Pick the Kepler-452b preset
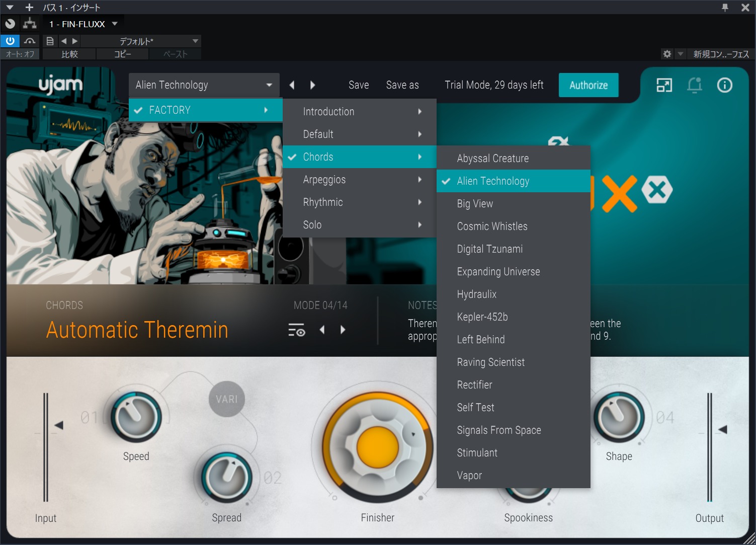 pyautogui.click(x=514, y=317)
